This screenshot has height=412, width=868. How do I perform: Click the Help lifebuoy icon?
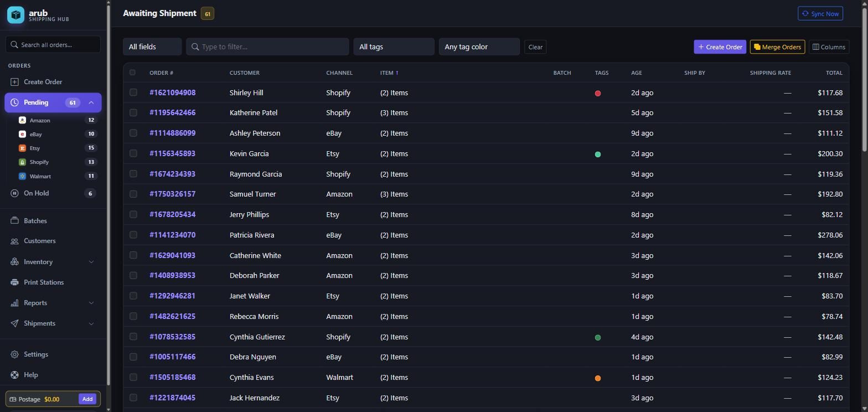point(14,375)
